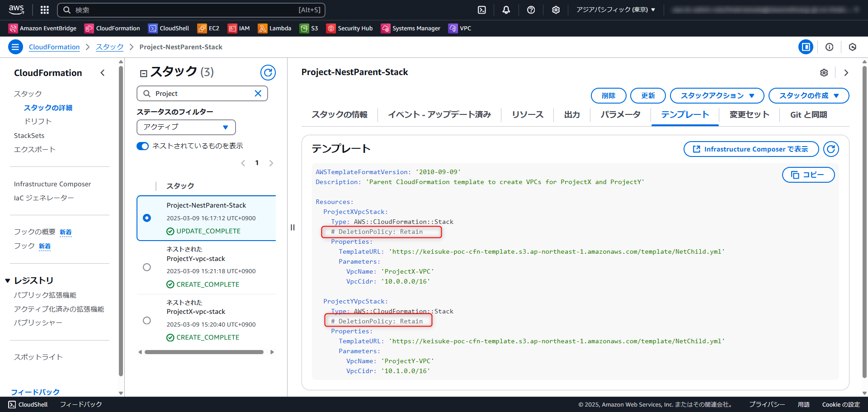This screenshot has width=868, height=412.
Task: Open CloudFormation favorites shortcut
Action: tap(112, 28)
